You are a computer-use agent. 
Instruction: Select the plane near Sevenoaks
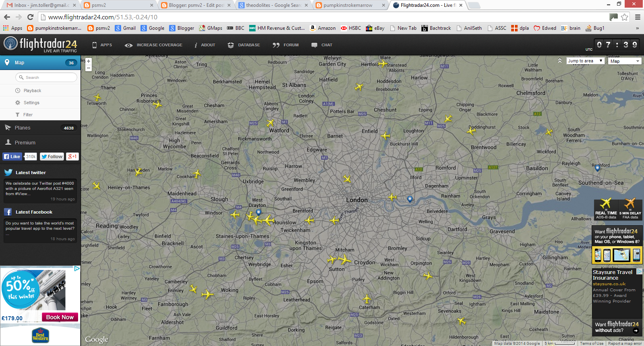(462, 321)
